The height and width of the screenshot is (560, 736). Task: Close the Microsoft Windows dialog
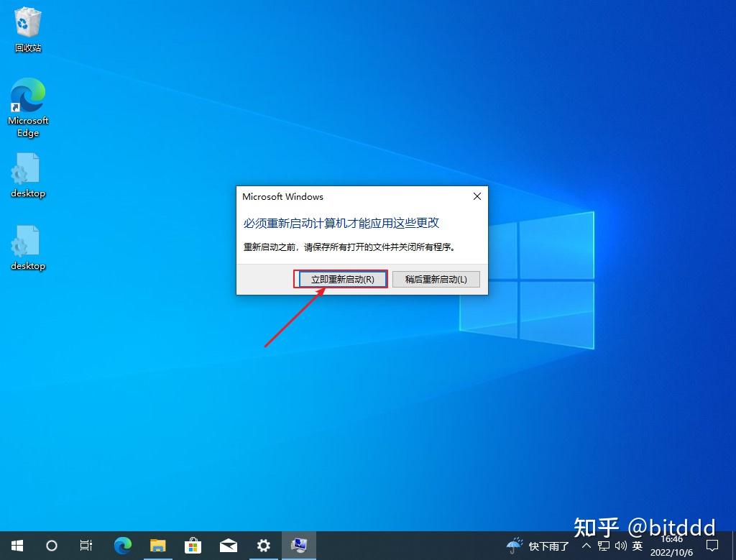(x=477, y=197)
